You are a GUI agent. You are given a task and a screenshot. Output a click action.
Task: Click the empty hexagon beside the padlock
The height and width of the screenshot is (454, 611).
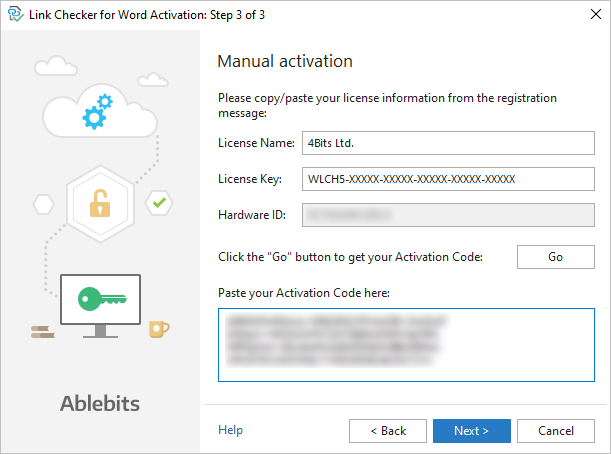(43, 204)
